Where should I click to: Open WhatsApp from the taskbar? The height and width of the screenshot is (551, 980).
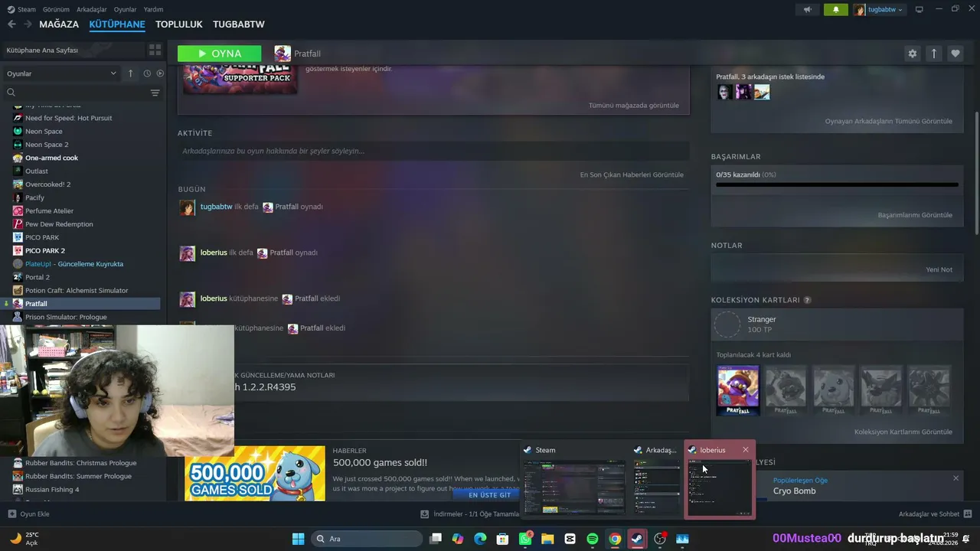point(525,539)
